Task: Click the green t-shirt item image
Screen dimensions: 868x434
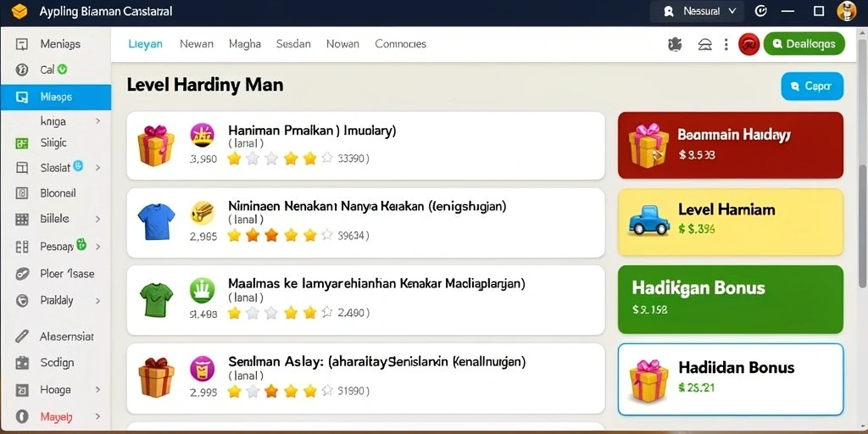Action: [x=156, y=298]
